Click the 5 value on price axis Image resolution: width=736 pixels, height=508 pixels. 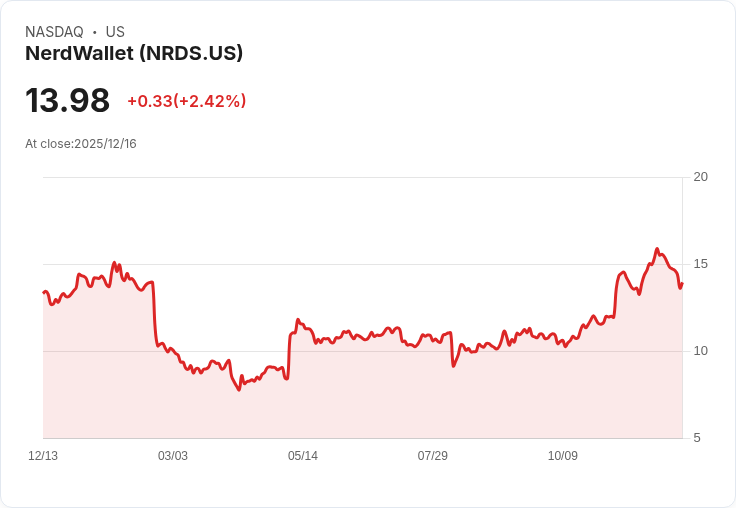(697, 438)
